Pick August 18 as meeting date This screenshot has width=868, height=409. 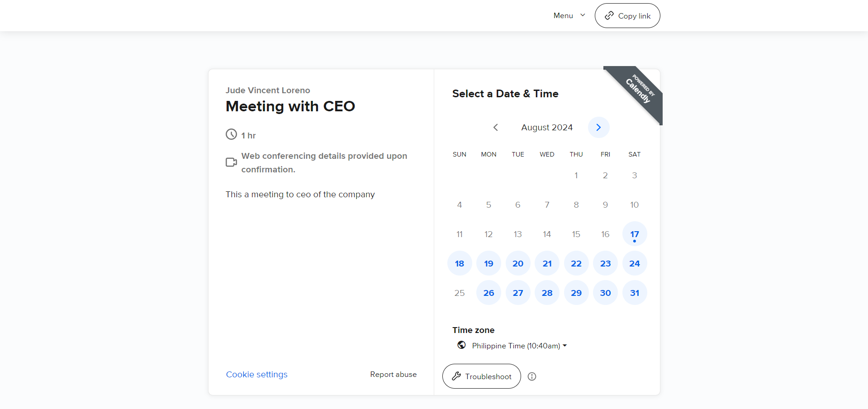point(459,264)
